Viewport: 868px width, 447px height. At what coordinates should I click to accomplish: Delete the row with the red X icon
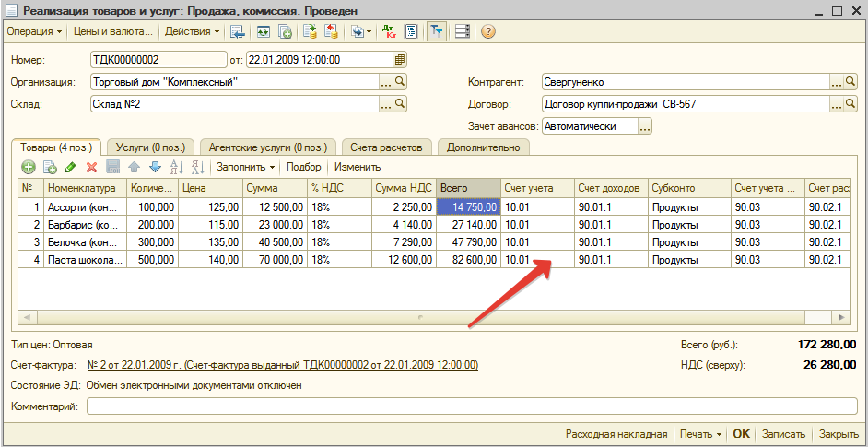pyautogui.click(x=91, y=167)
